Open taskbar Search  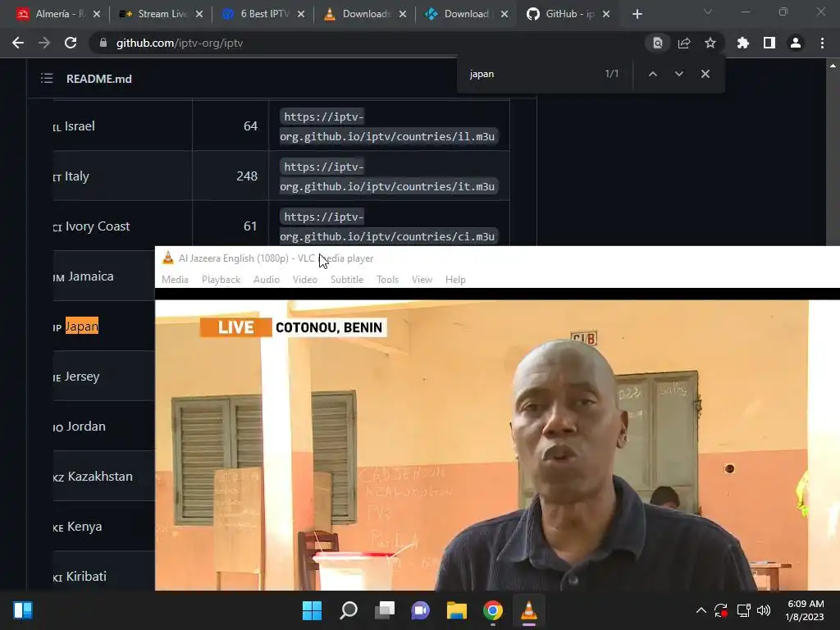click(x=349, y=610)
